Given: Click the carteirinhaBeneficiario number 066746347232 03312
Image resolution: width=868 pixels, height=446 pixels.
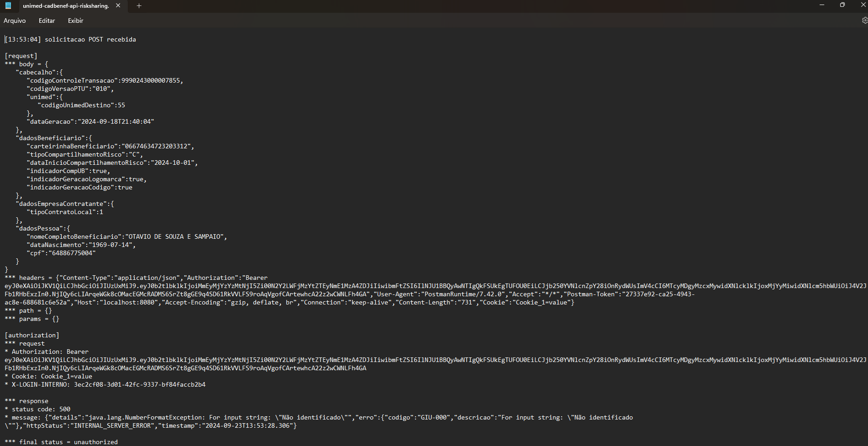Looking at the screenshot, I should [x=156, y=147].
